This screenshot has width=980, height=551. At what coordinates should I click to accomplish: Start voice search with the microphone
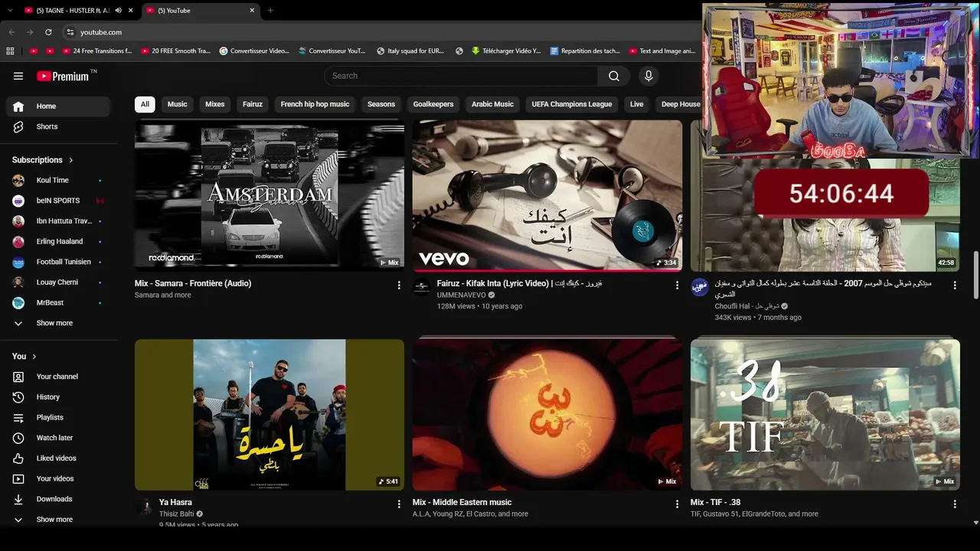coord(648,76)
